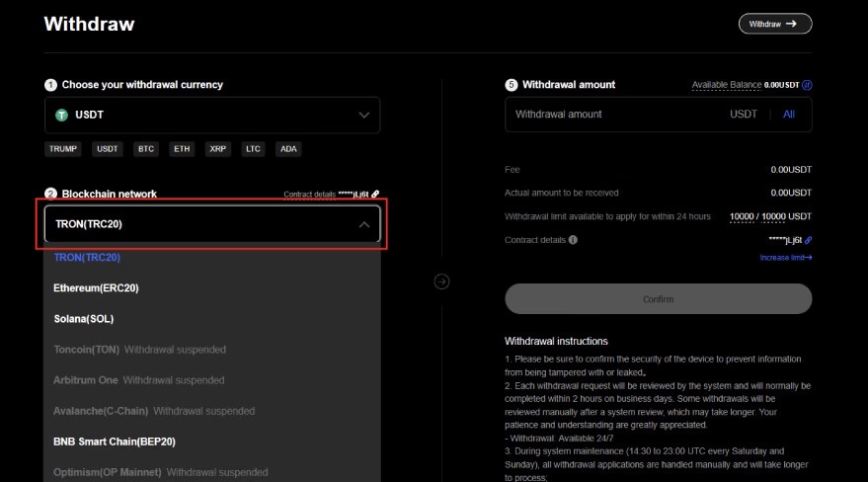Click the blue icon beside Available Balance
This screenshot has height=482, width=868.
[x=808, y=85]
